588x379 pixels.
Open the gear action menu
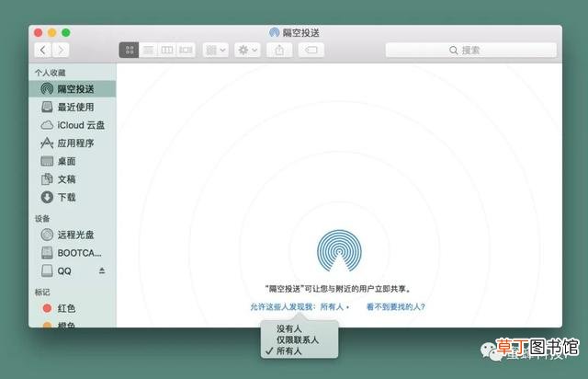coord(247,50)
